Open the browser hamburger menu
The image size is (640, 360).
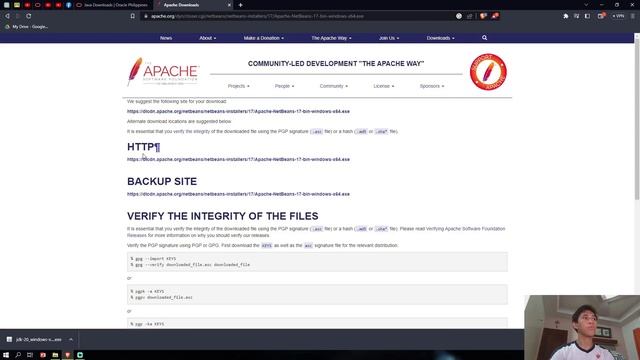click(633, 16)
